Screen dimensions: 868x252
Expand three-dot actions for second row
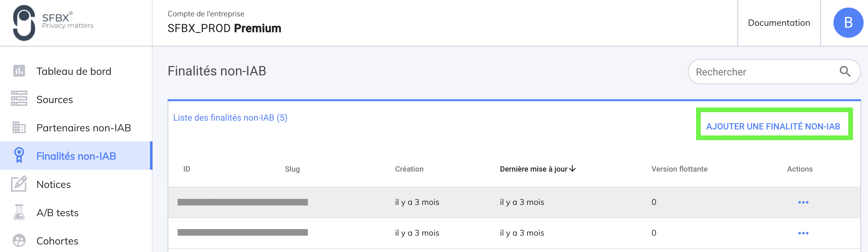tap(803, 233)
